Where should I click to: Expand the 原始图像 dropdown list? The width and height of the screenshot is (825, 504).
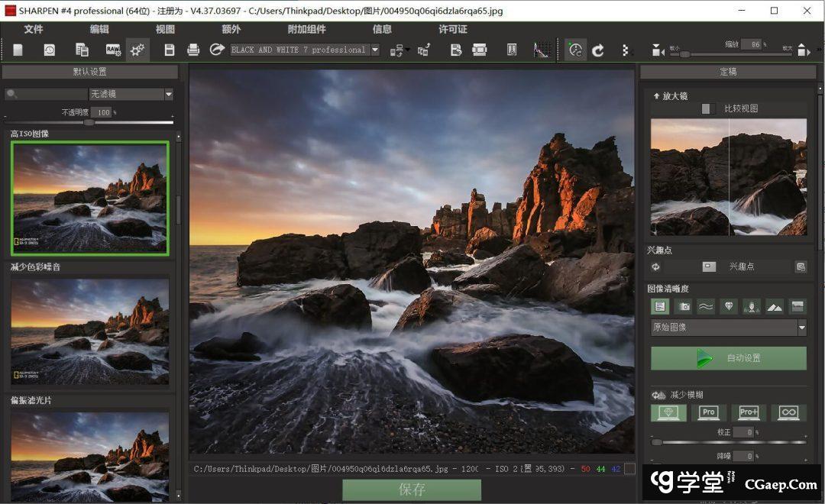[x=801, y=328]
